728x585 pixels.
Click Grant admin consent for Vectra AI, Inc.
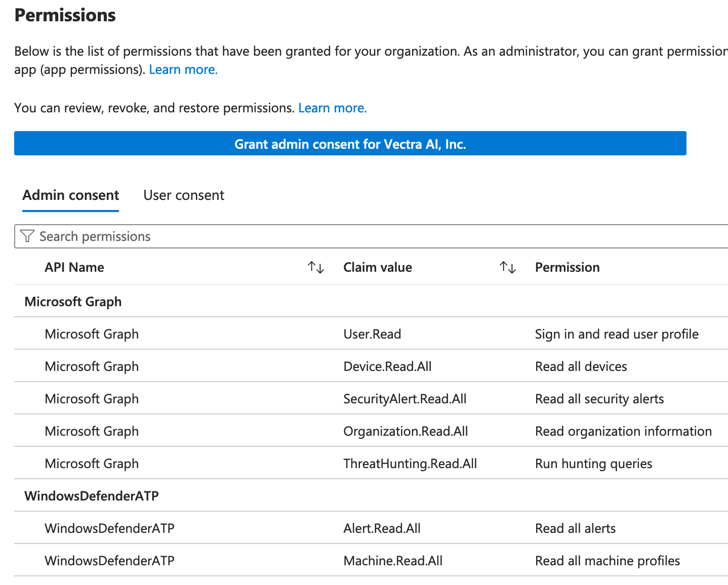(x=350, y=144)
